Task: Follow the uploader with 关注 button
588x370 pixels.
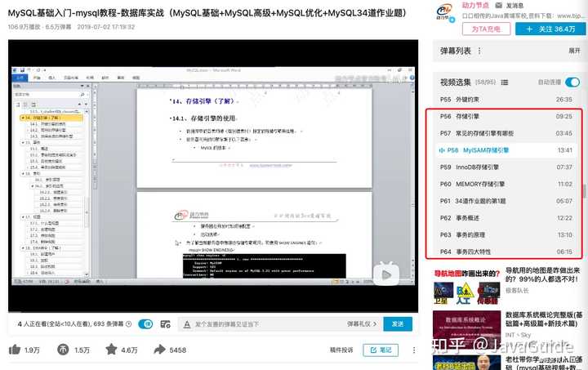Action: (x=550, y=29)
